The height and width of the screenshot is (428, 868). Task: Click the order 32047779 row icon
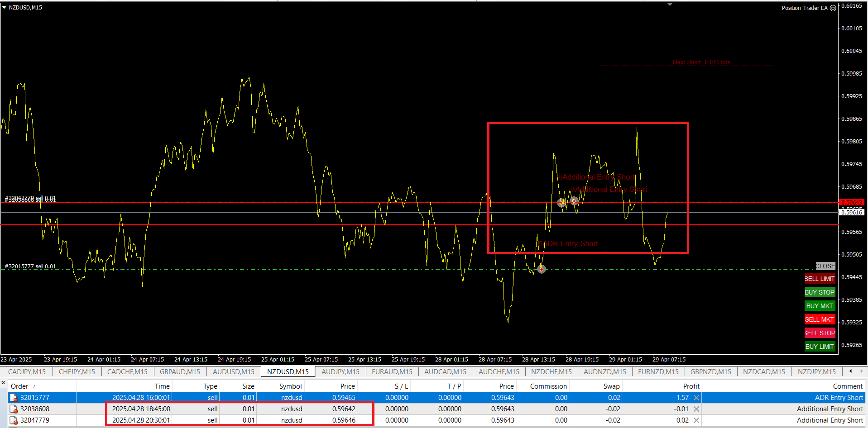(x=14, y=420)
